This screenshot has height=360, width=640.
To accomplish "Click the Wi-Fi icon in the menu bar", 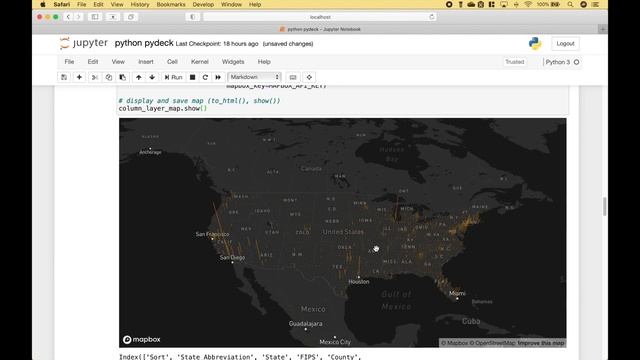I will pyautogui.click(x=528, y=4).
